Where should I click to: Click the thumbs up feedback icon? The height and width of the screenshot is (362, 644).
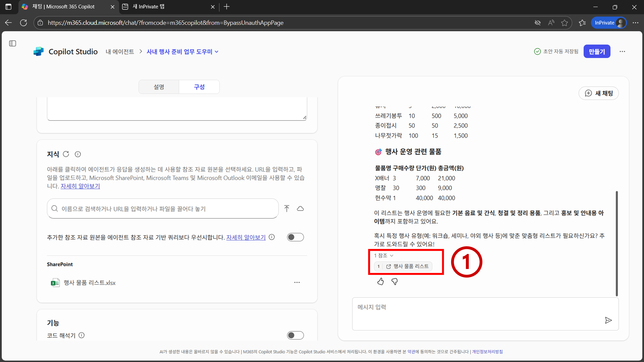click(x=380, y=282)
